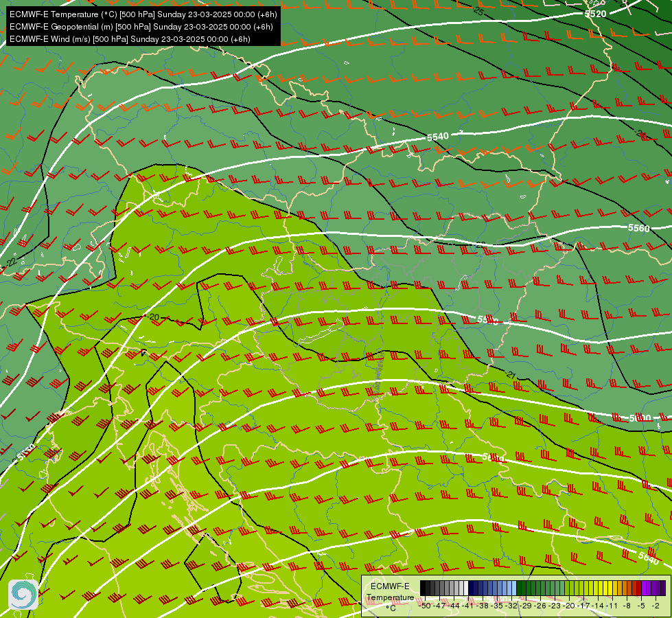Click the -41 legend tick label
Viewport: 672px width, 618px height.
468,606
